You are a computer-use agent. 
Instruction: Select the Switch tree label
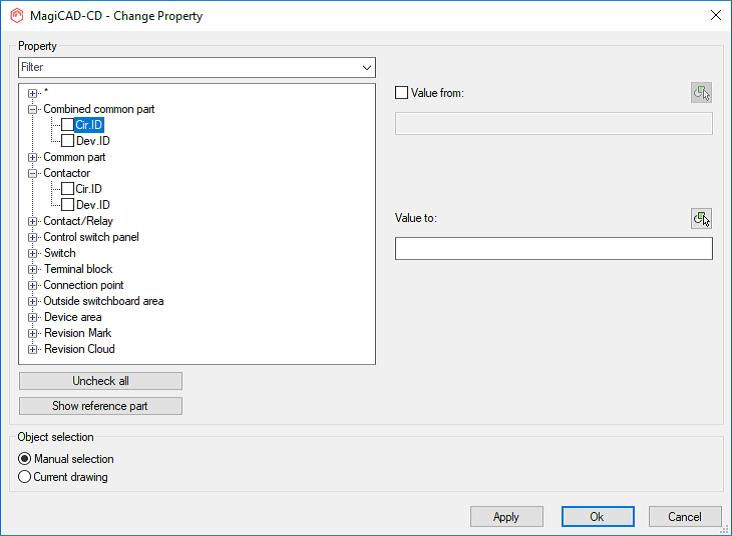pos(60,253)
